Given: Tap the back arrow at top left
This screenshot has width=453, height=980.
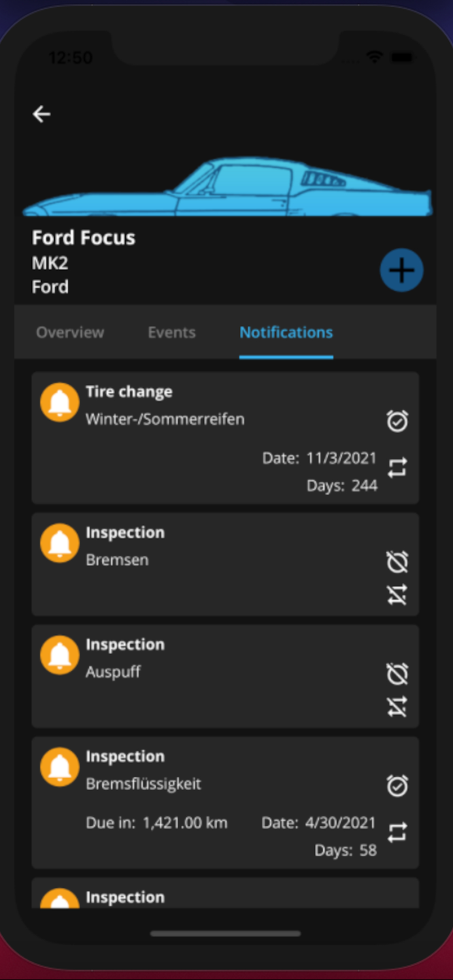Looking at the screenshot, I should click(41, 114).
